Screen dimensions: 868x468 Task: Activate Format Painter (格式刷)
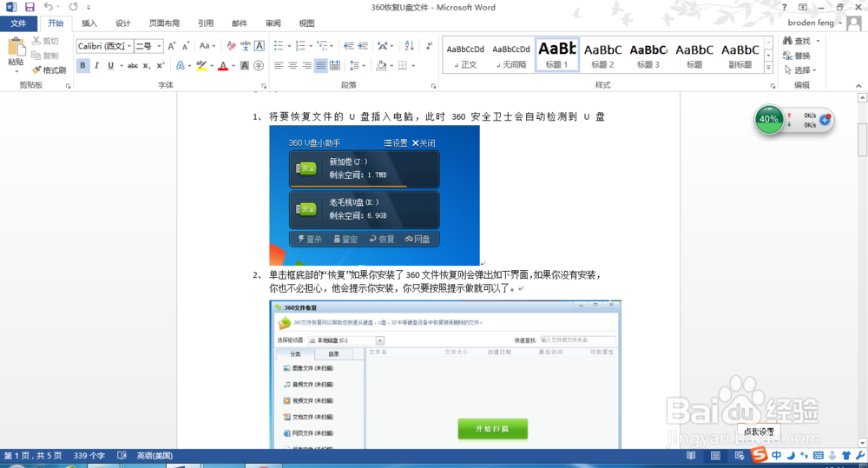(49, 69)
